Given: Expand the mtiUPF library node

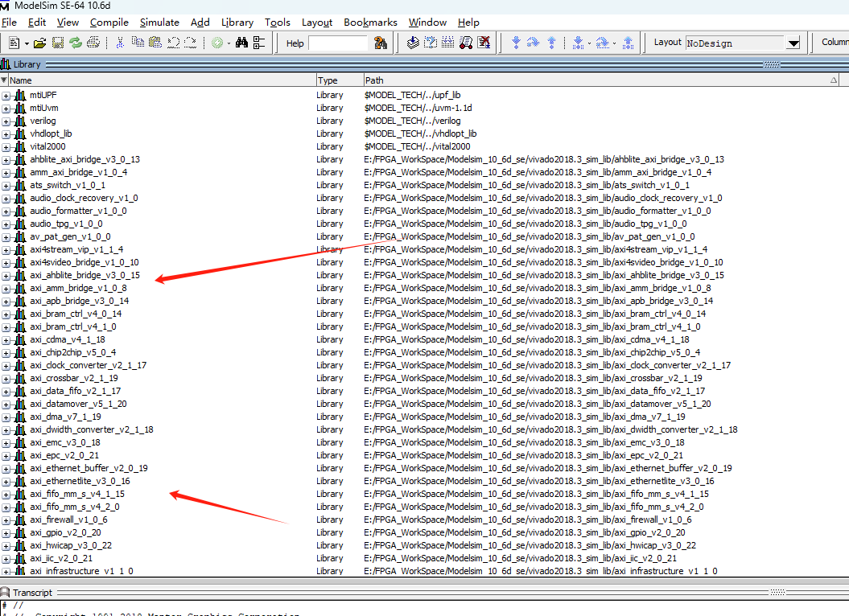Looking at the screenshot, I should [6, 96].
